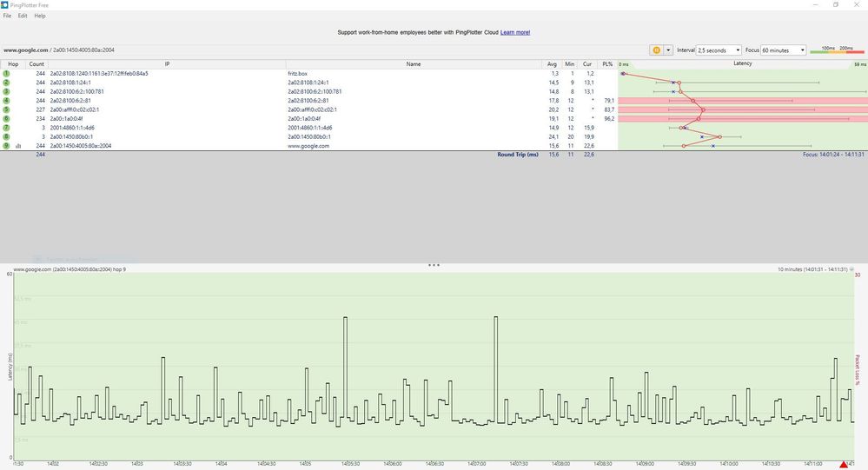Click the hop 2 green badge
The image size is (868, 470).
click(6, 83)
